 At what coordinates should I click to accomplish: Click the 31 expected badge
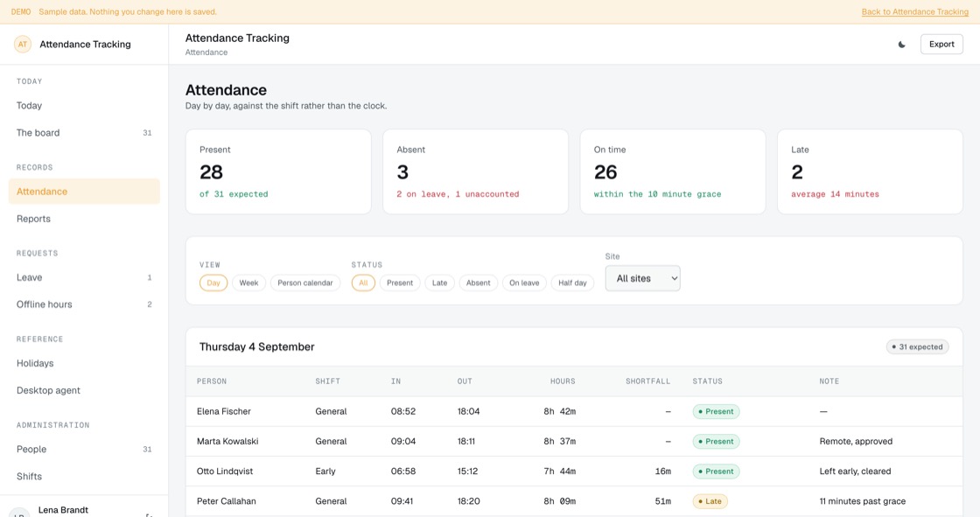[917, 347]
